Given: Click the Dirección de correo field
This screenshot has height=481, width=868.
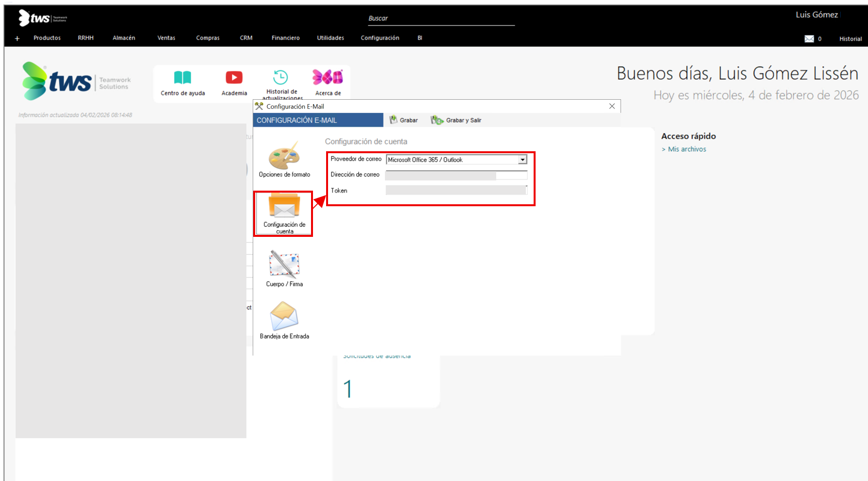Looking at the screenshot, I should tap(455, 175).
